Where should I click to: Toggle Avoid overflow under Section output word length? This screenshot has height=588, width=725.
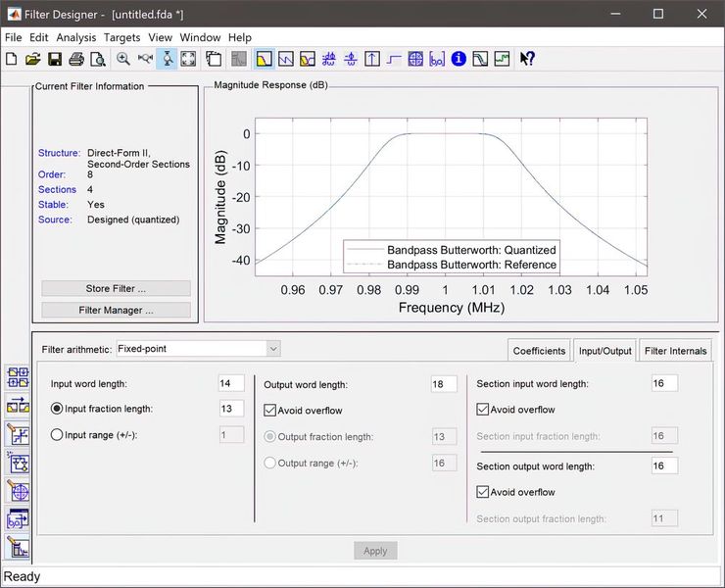pyautogui.click(x=482, y=492)
